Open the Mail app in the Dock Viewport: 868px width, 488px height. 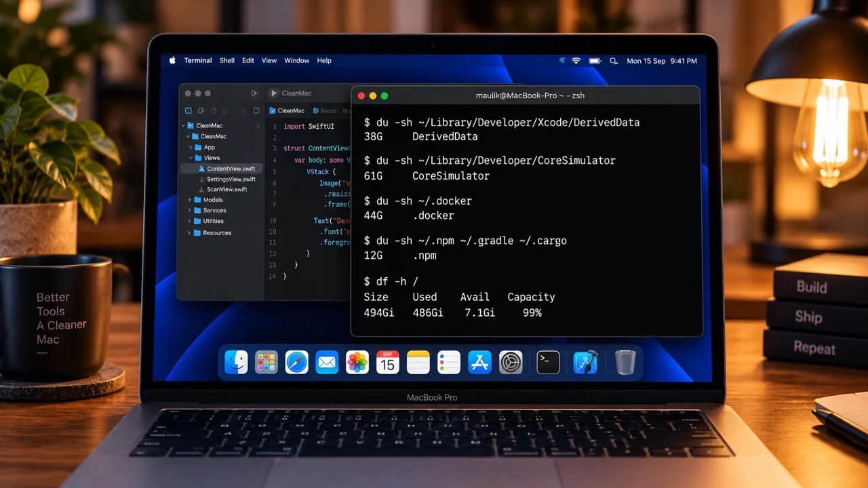click(327, 363)
